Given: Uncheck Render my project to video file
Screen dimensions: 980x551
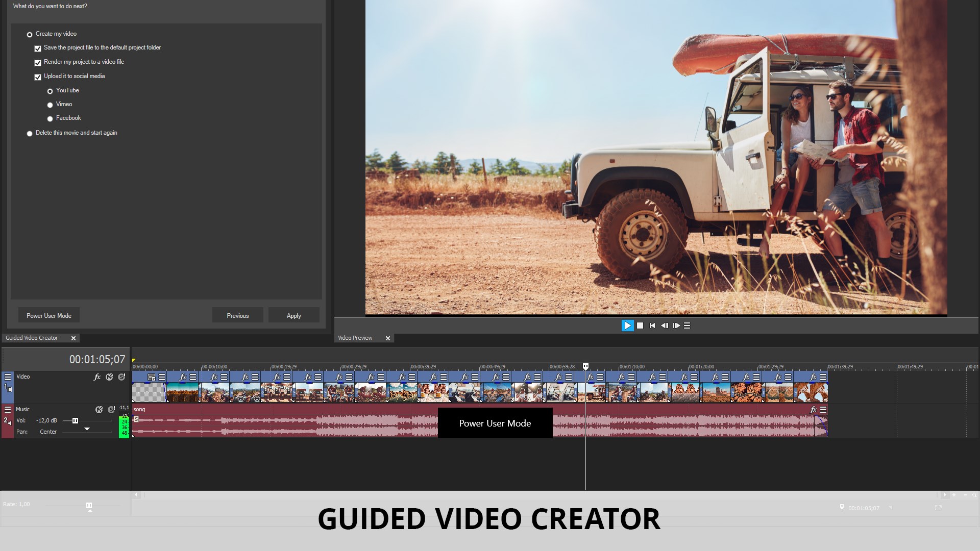Looking at the screenshot, I should tap(38, 63).
